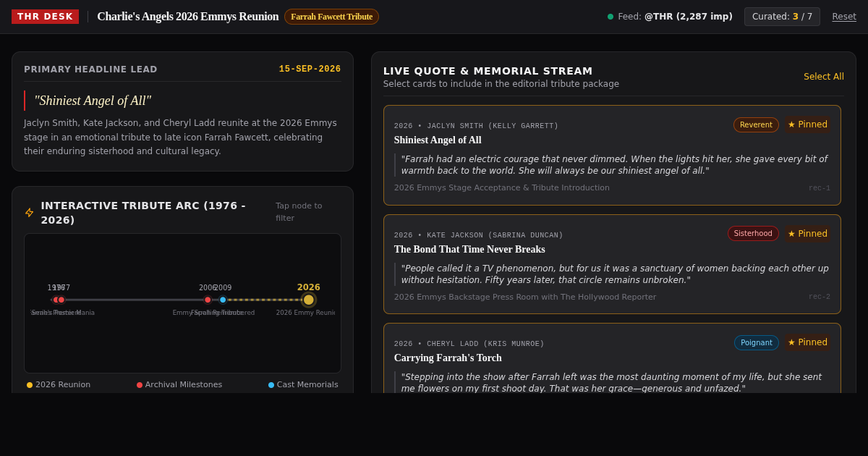
Task: Click 'LIVE QUOTE & MEMORIAL STREAM' heading
Action: [488, 71]
